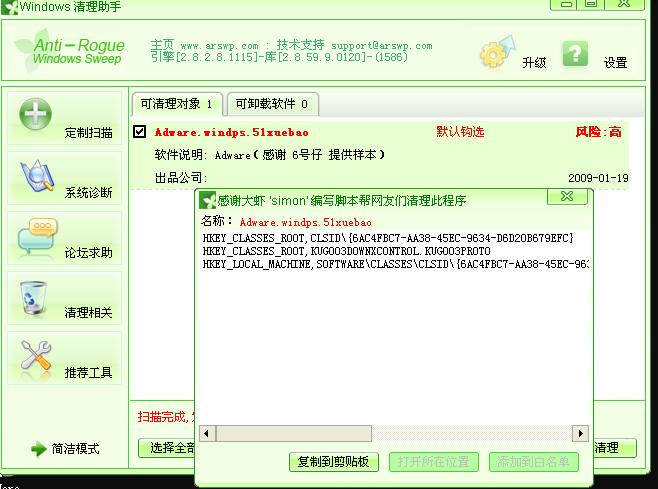Click 复制到剪贴板 button
This screenshot has width=658, height=489.
click(334, 462)
